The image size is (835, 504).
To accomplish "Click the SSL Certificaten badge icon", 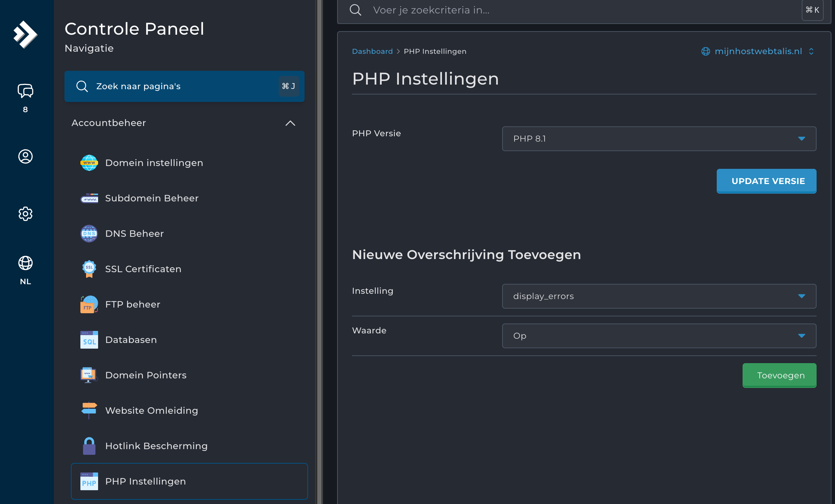I will point(89,269).
